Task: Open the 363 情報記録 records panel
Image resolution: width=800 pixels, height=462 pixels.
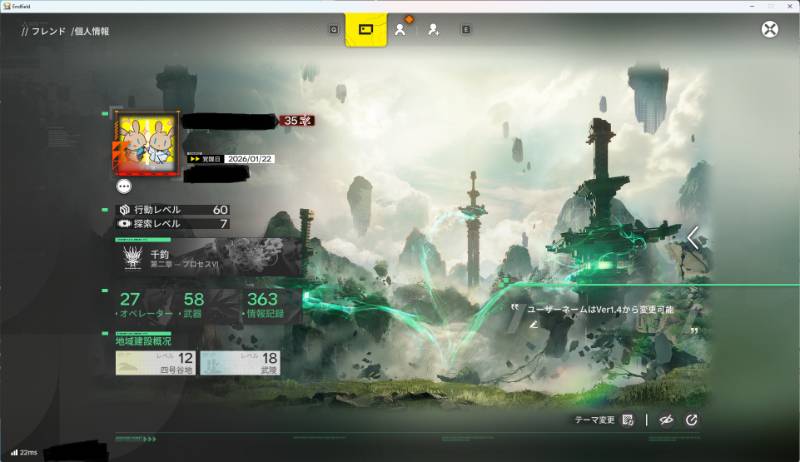Action: coord(266,305)
